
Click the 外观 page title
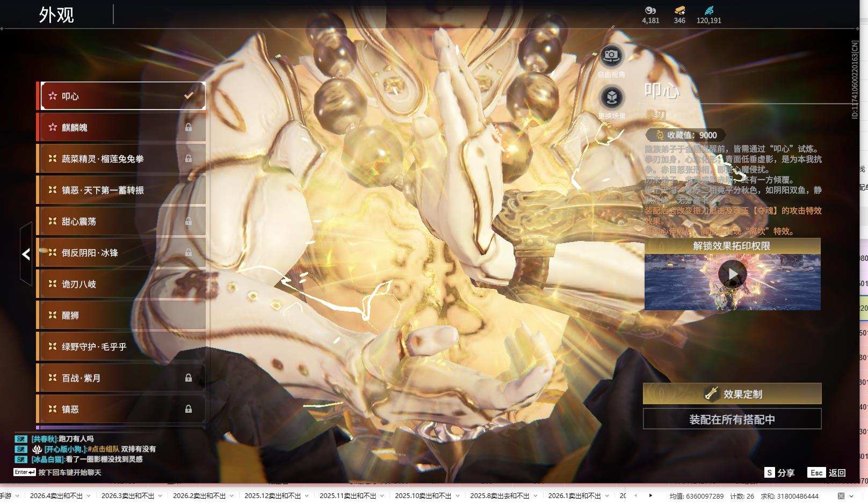[56, 14]
